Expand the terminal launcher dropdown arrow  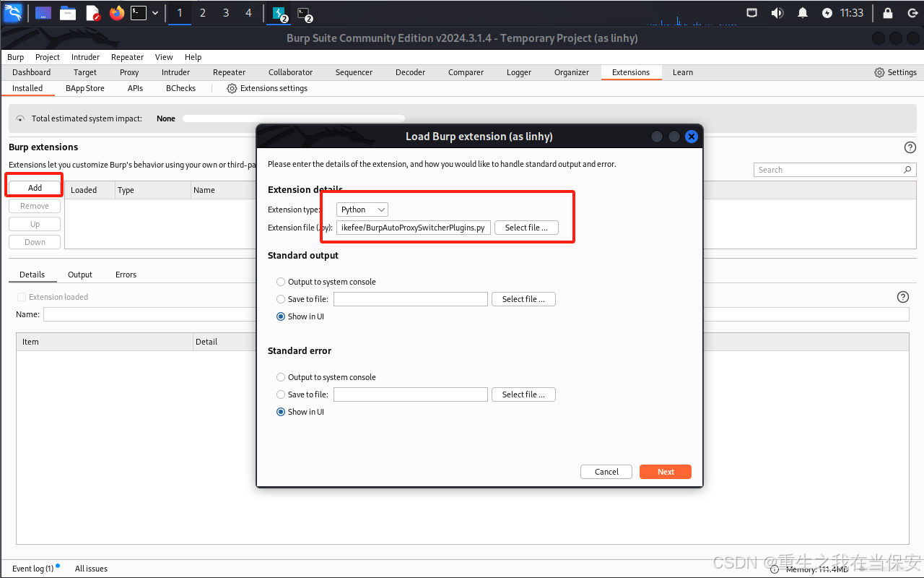pos(155,13)
